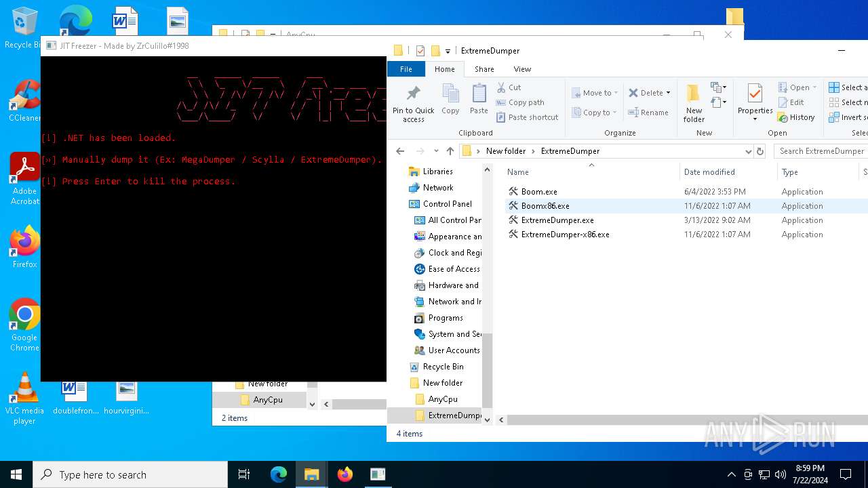Image resolution: width=868 pixels, height=488 pixels.
Task: Open the Google Chrome desktop shortcut
Action: click(x=24, y=325)
